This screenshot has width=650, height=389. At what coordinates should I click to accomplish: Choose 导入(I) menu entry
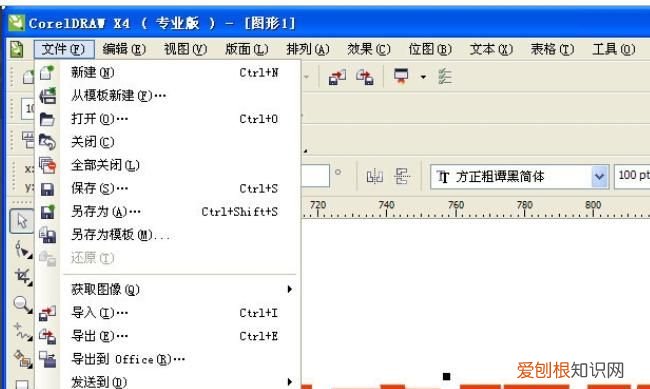pyautogui.click(x=167, y=313)
